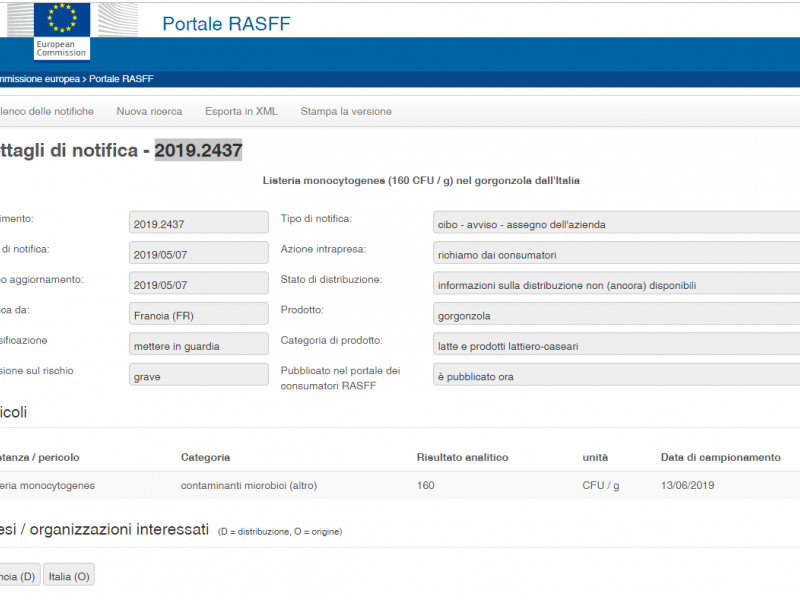The image size is (800, 600).
Task: Click the legend '(D = distribuzione, O = origine)'
Action: [280, 532]
